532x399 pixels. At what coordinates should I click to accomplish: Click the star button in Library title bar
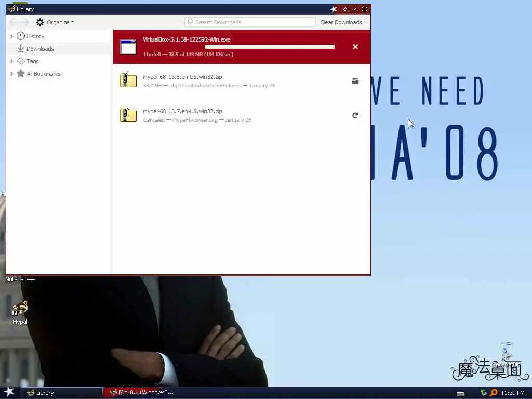pos(334,9)
